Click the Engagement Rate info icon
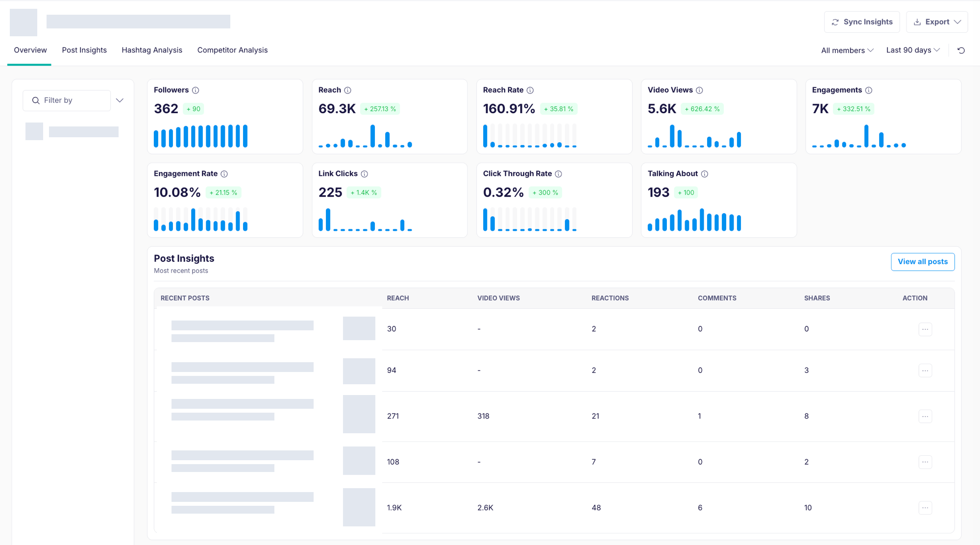The width and height of the screenshot is (980, 545). click(x=224, y=174)
